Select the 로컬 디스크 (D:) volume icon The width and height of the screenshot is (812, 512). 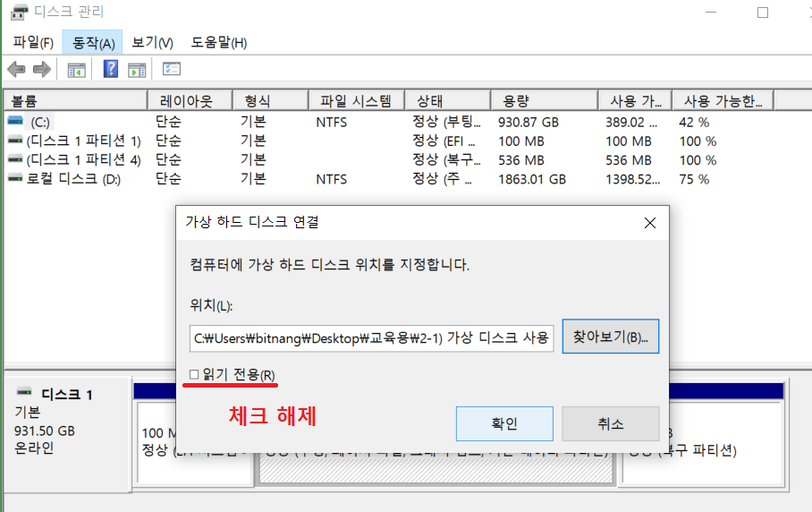click(15, 179)
